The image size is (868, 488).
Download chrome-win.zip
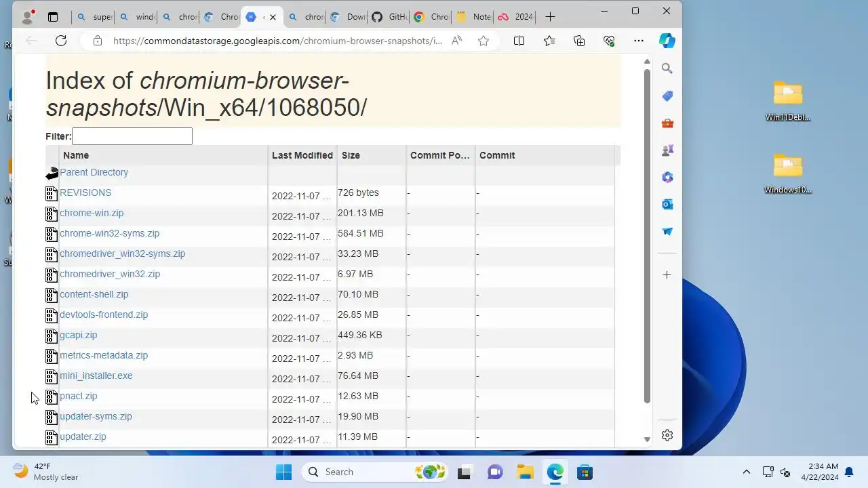point(92,213)
